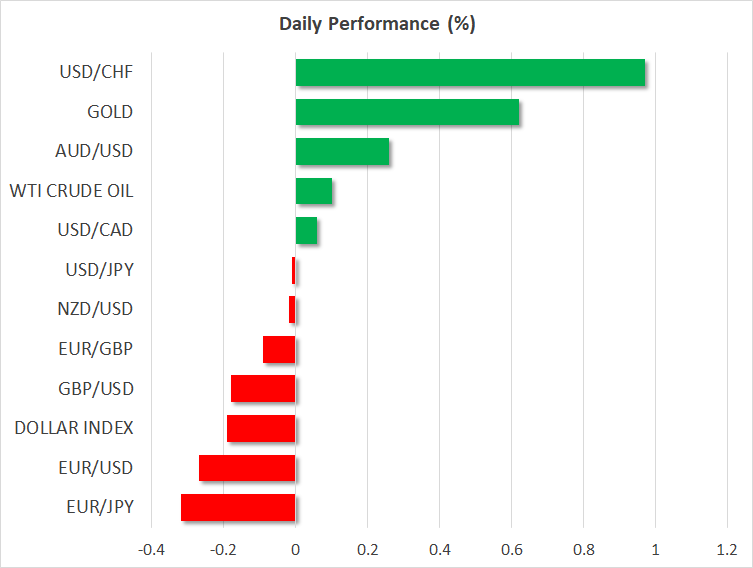This screenshot has height=568, width=753.
Task: Click the -0.4 axis tick label
Action: (x=151, y=549)
